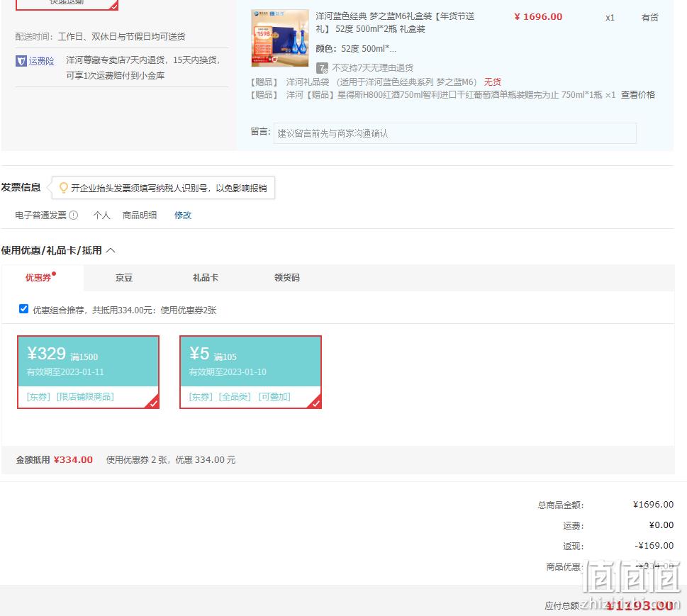Click the 电子普通发票 label
Viewport: 687px width, 616px height.
tap(40, 215)
